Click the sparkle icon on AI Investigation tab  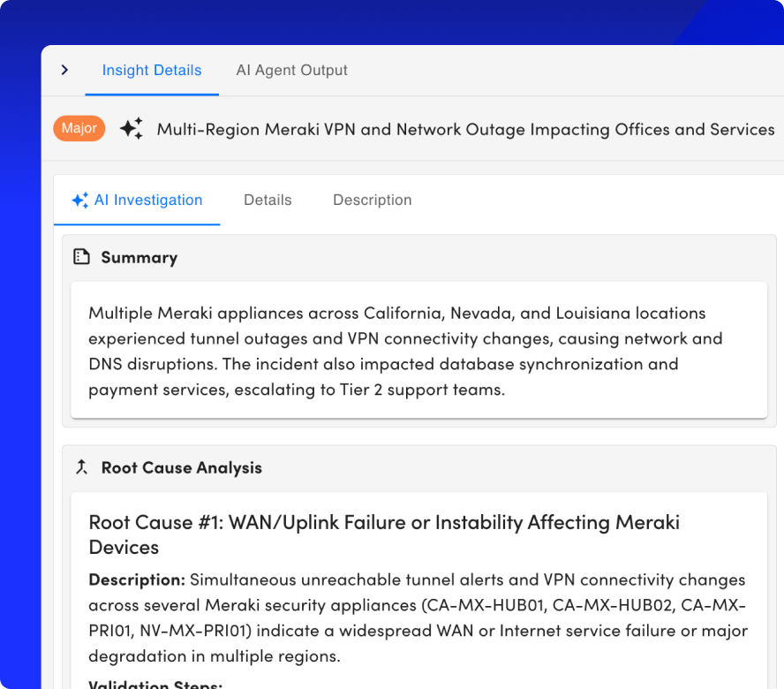(x=80, y=201)
